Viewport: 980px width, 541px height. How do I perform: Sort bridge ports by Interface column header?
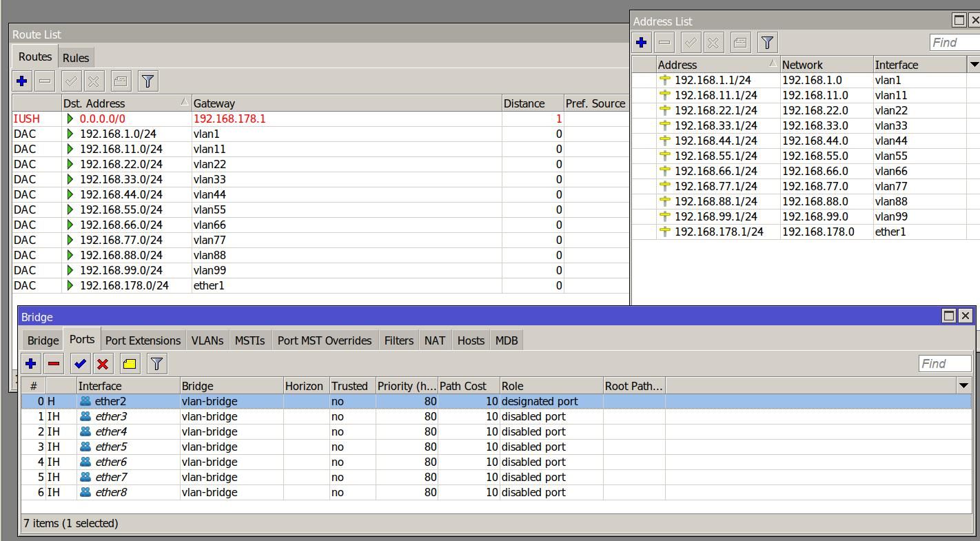pos(128,386)
